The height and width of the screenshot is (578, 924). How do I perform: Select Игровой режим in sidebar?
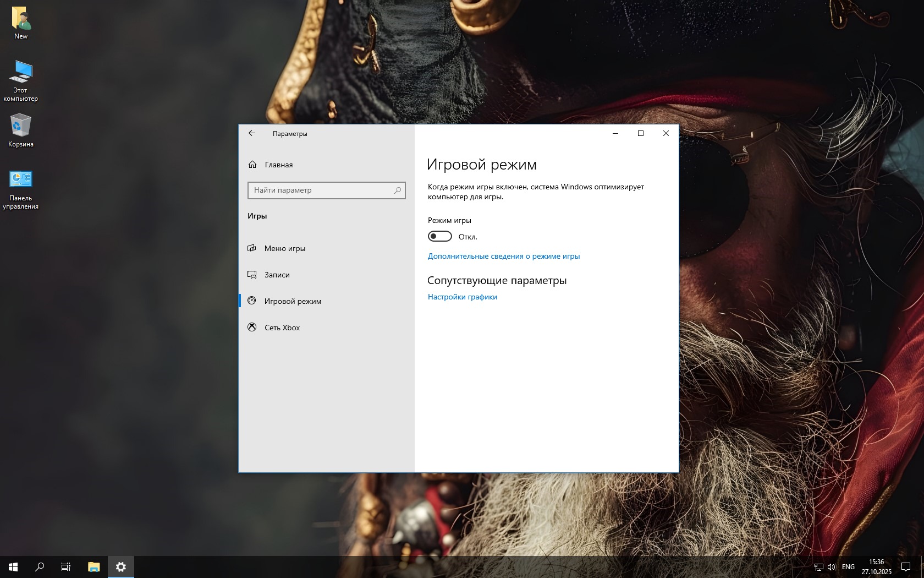tap(293, 301)
